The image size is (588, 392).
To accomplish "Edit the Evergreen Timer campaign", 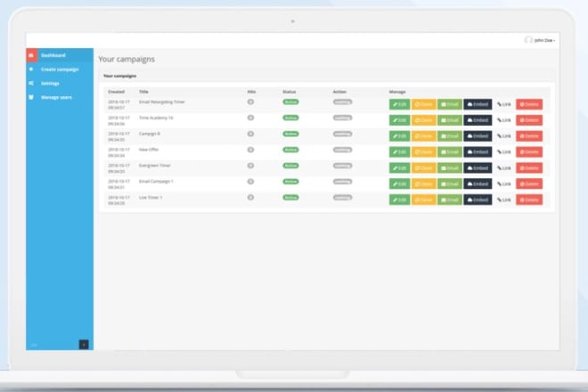I will point(399,168).
